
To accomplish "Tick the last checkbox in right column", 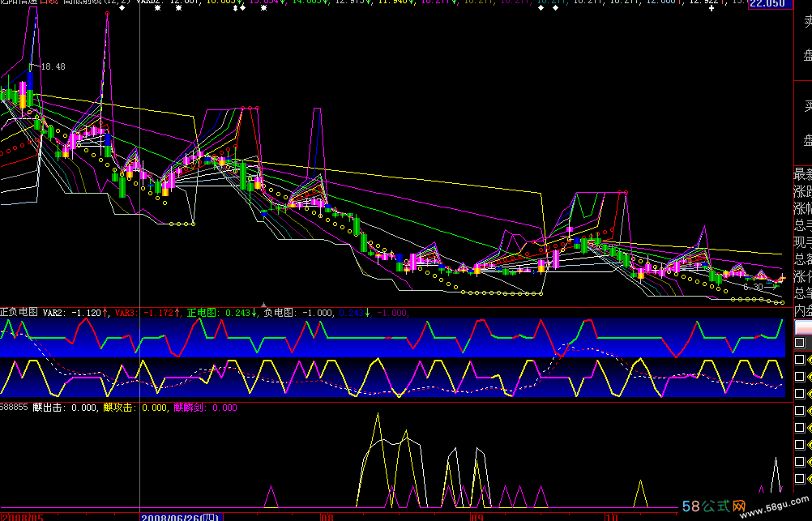I will coord(800,479).
